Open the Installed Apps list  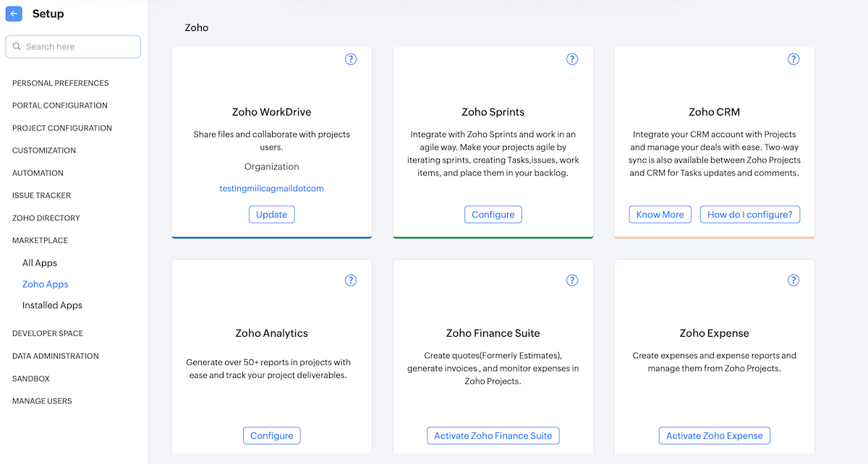(x=52, y=305)
